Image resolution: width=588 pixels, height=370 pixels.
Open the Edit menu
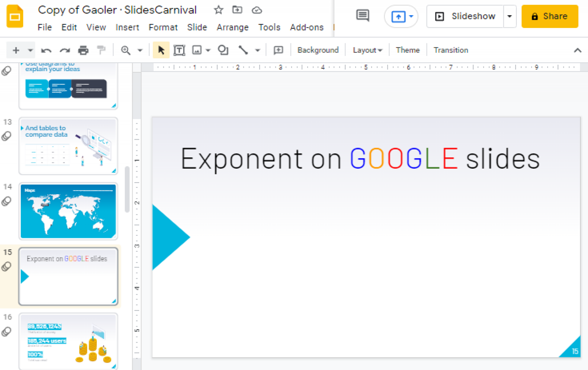(69, 27)
